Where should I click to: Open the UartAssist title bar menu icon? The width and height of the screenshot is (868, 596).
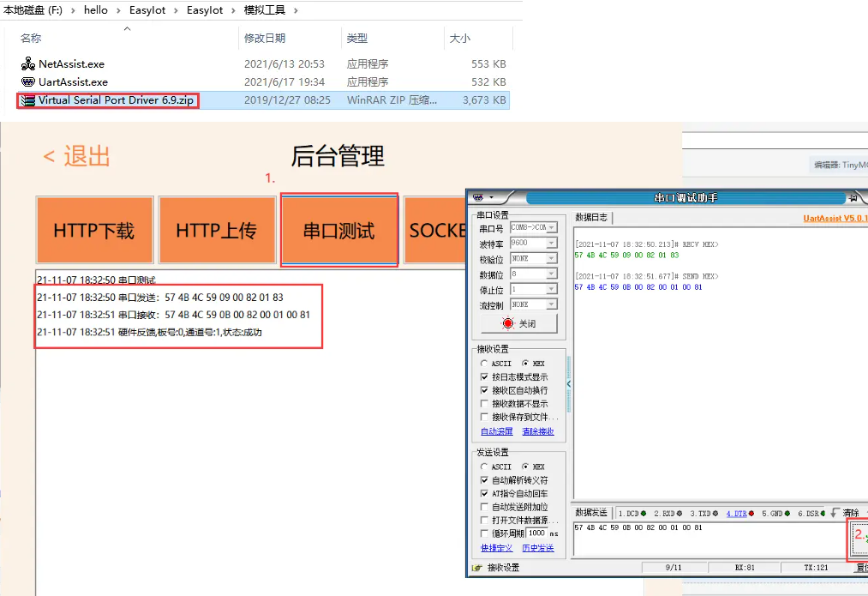[478, 197]
